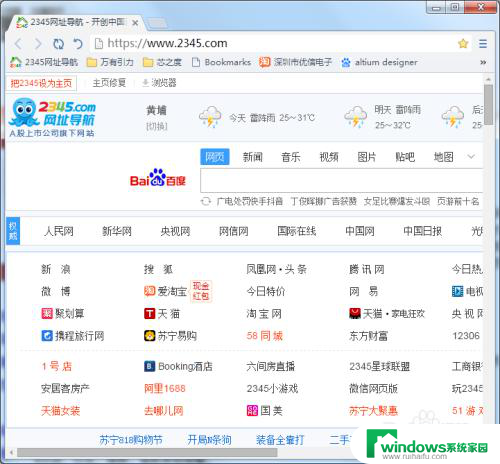500x464 pixels.
Task: Open 天猫·家电狂欢 with cat icon
Action: [x=387, y=314]
